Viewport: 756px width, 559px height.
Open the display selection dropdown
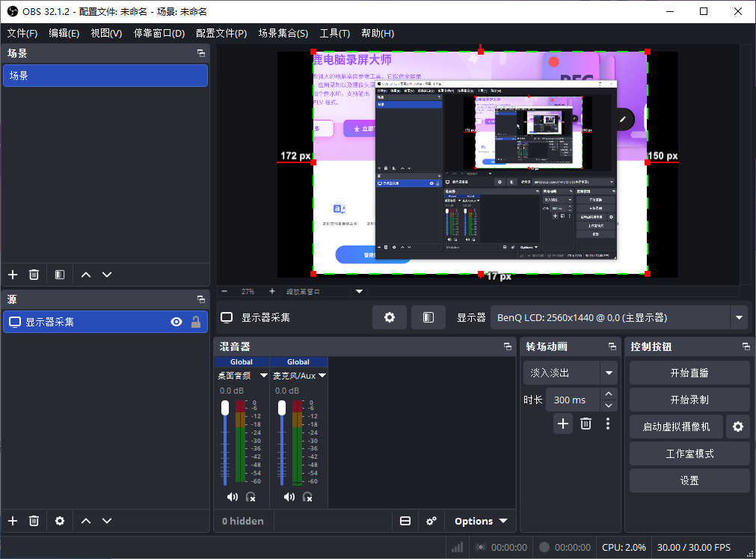tap(620, 318)
